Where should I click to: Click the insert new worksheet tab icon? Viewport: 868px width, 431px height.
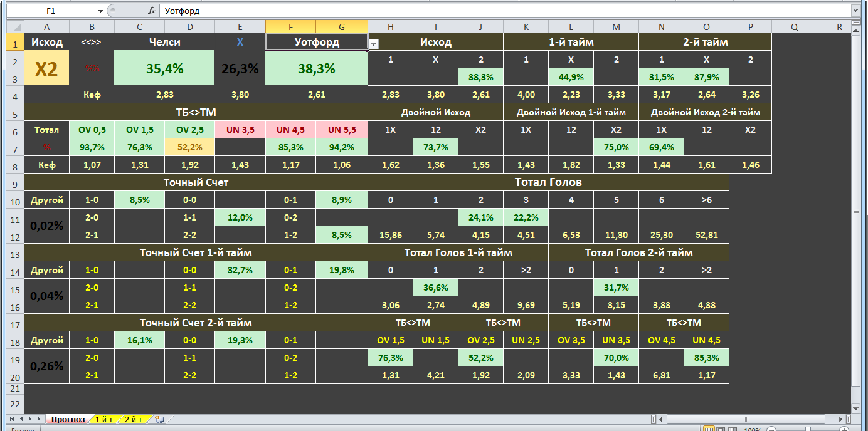(159, 419)
